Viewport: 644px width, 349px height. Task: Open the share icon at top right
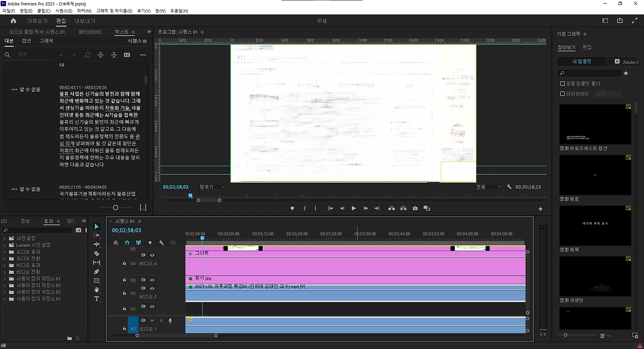coord(620,21)
